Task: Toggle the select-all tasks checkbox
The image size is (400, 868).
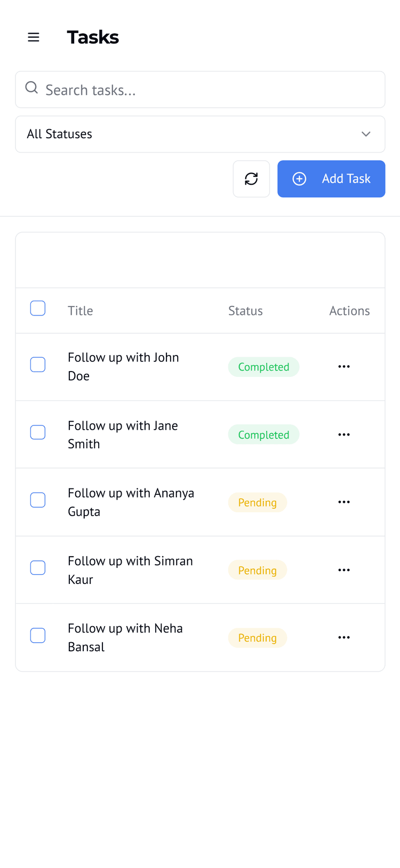Action: [x=38, y=308]
